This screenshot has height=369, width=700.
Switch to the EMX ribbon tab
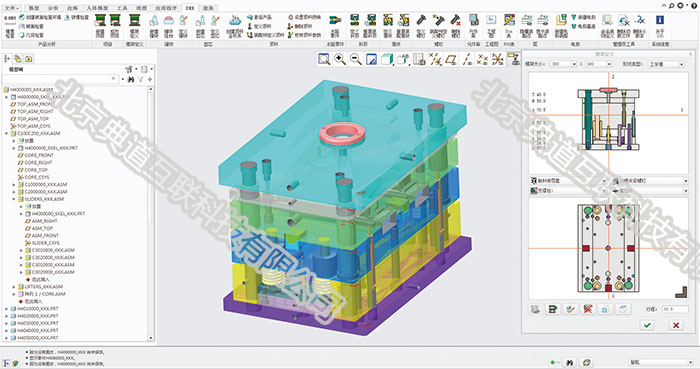(190, 8)
